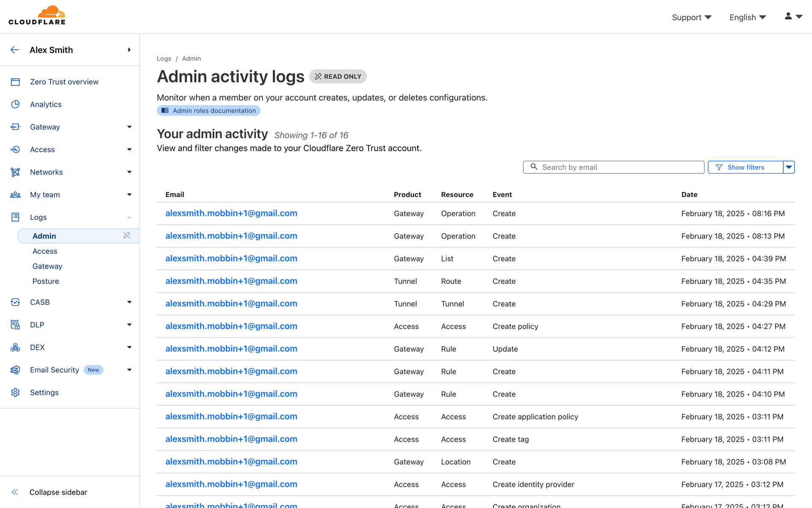Select Admin logs in the sidebar
Image resolution: width=812 pixels, height=508 pixels.
tap(78, 236)
